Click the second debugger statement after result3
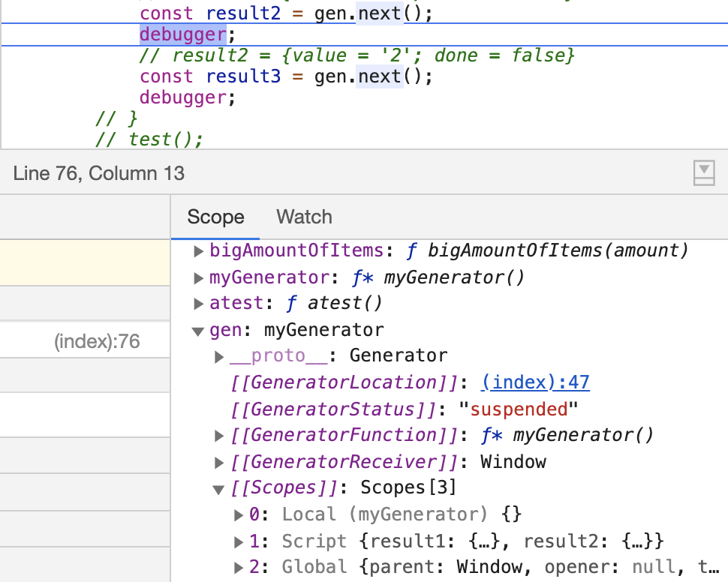 [188, 97]
